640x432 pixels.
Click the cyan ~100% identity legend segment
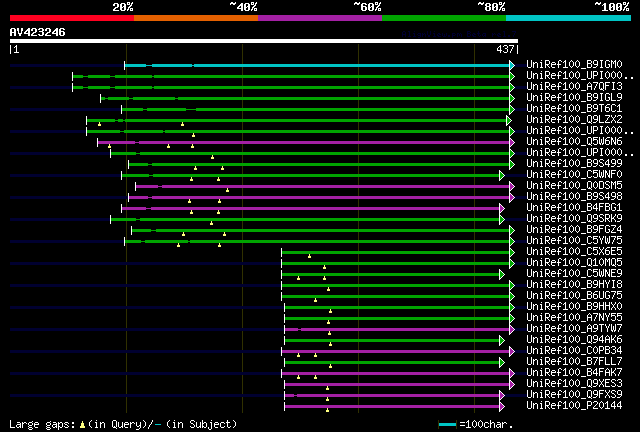569,18
